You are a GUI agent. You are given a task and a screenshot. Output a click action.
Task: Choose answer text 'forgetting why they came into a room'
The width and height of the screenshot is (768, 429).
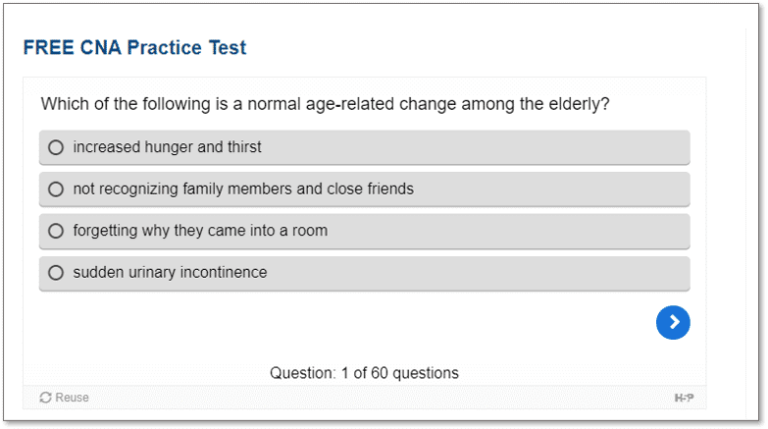click(x=200, y=231)
